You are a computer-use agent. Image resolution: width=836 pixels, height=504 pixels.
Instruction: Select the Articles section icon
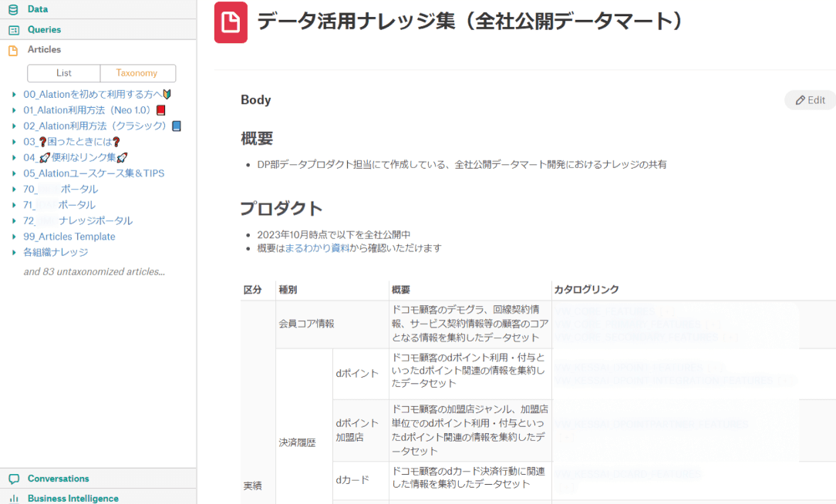(x=12, y=49)
